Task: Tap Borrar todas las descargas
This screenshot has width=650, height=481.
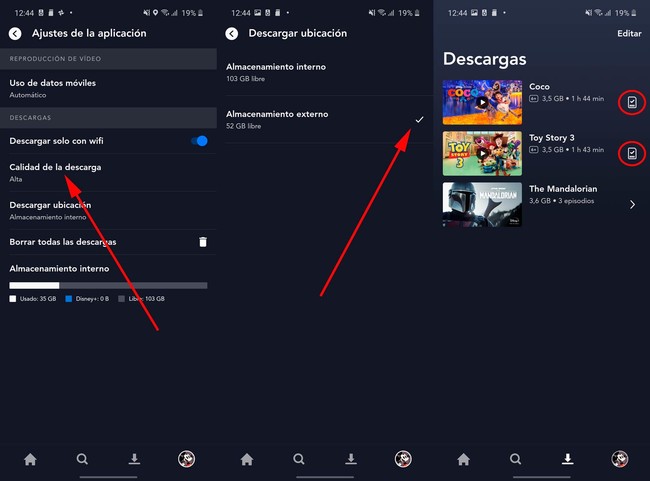Action: click(63, 242)
